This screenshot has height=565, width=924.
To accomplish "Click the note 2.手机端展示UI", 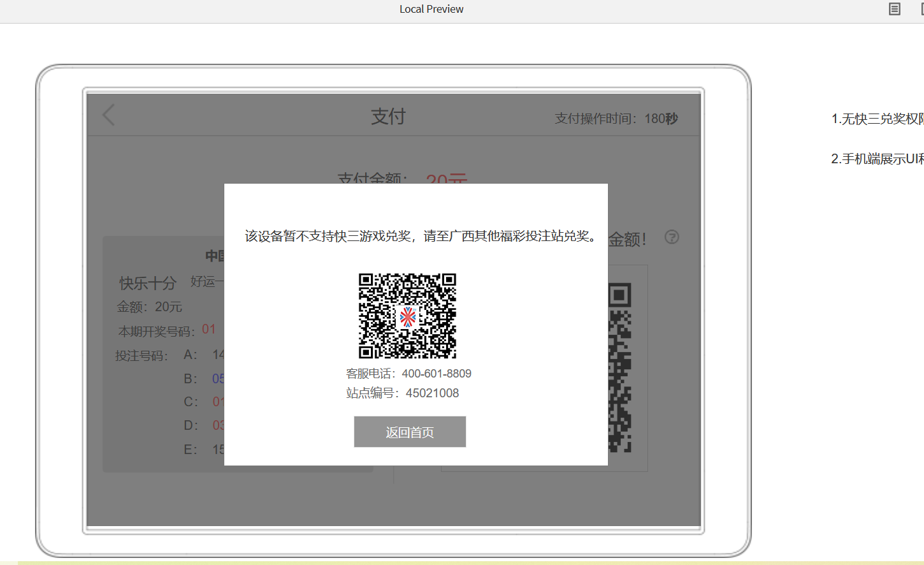I will 877,159.
